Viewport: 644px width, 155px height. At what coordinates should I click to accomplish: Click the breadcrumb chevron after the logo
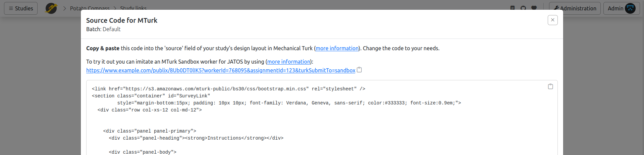tap(64, 8)
